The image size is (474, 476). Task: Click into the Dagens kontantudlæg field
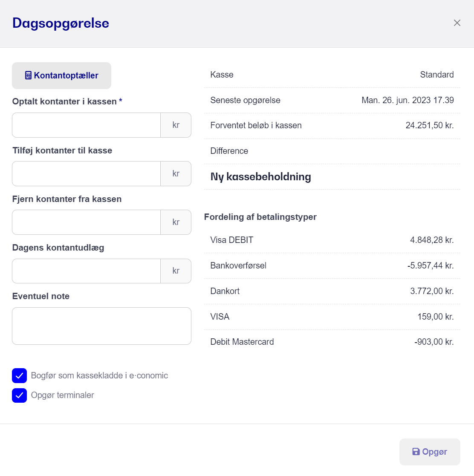[86, 271]
